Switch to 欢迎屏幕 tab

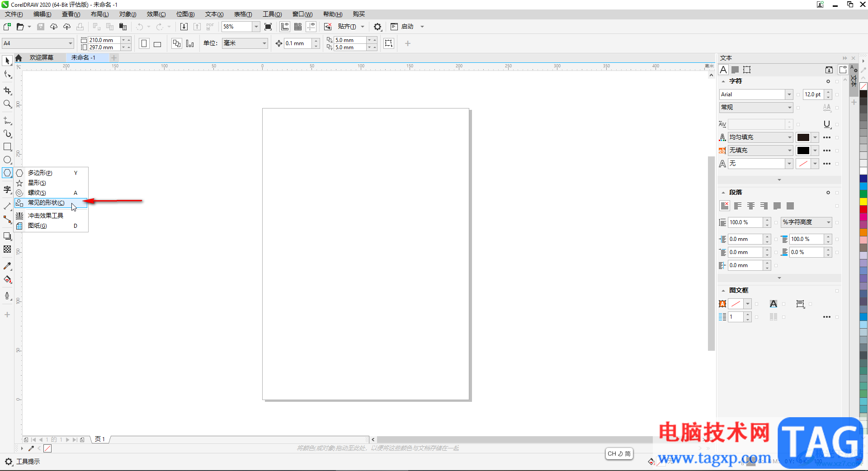click(x=42, y=58)
